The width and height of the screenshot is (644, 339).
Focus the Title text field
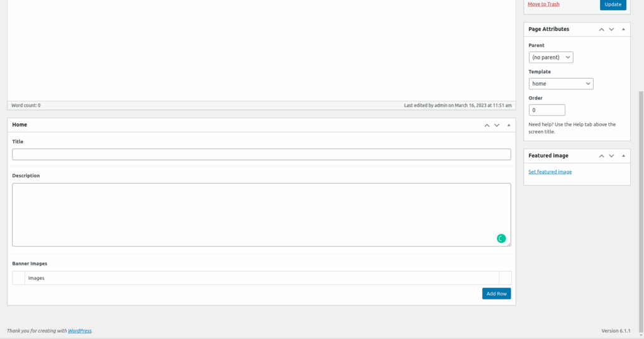261,155
